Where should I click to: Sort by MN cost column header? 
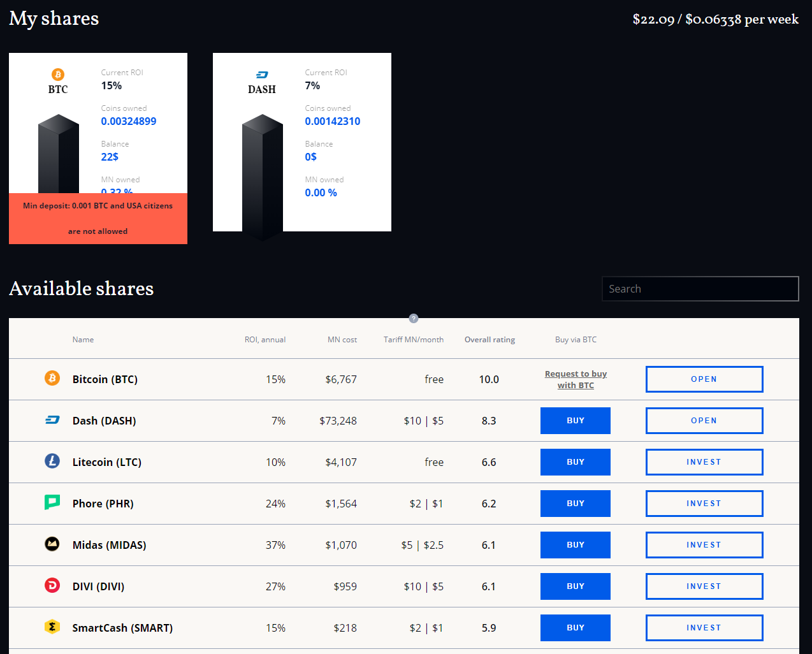point(342,340)
